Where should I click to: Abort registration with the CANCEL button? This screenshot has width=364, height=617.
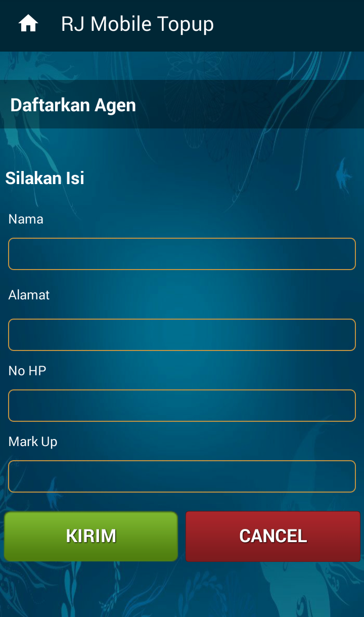pos(273,536)
